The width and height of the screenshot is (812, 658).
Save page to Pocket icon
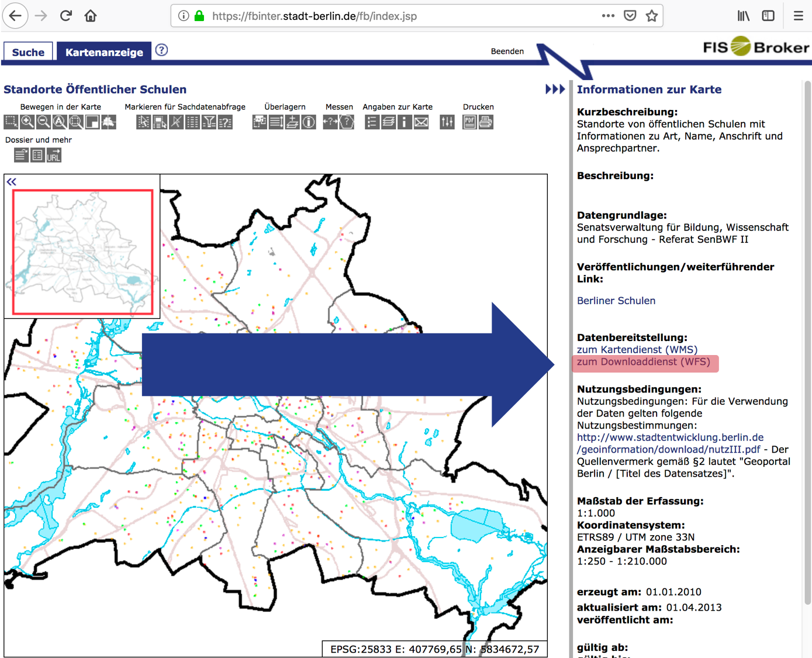tap(630, 16)
